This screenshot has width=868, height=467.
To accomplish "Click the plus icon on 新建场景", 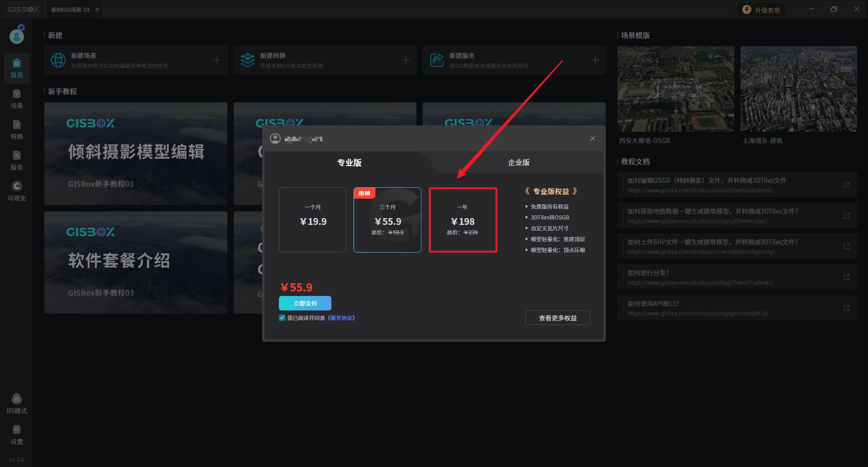I will (217, 60).
